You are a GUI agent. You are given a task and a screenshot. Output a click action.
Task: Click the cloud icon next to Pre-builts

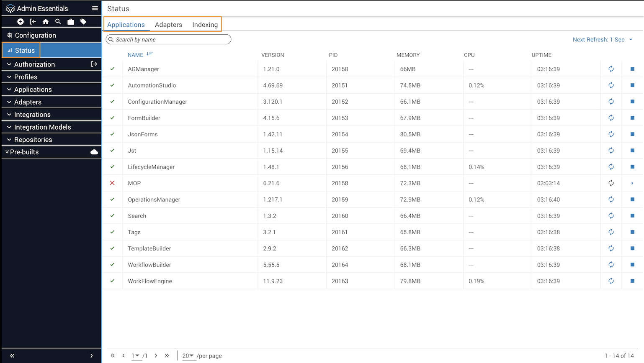(94, 152)
